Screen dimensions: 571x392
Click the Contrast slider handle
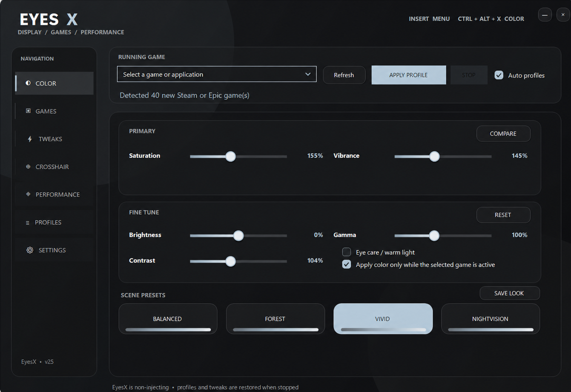230,261
